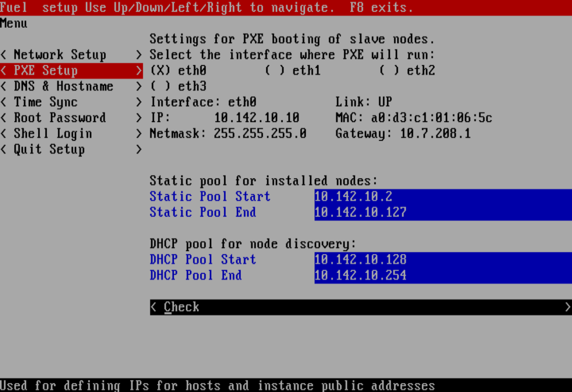
Task: Open the Root Password menu entry
Action: (x=71, y=117)
